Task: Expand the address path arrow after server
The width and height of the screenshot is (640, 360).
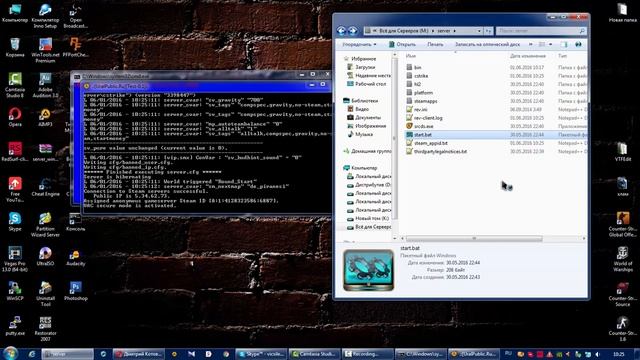Action: pyautogui.click(x=455, y=31)
